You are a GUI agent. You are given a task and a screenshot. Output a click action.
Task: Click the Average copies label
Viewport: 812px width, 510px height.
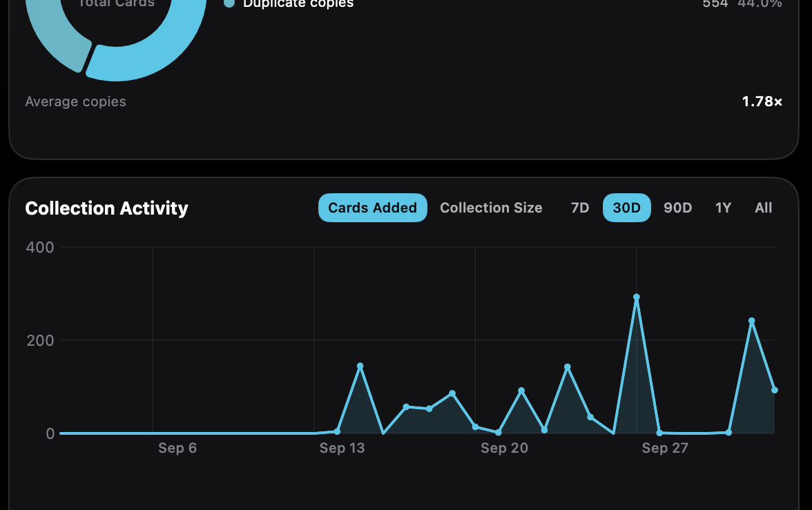coord(76,101)
